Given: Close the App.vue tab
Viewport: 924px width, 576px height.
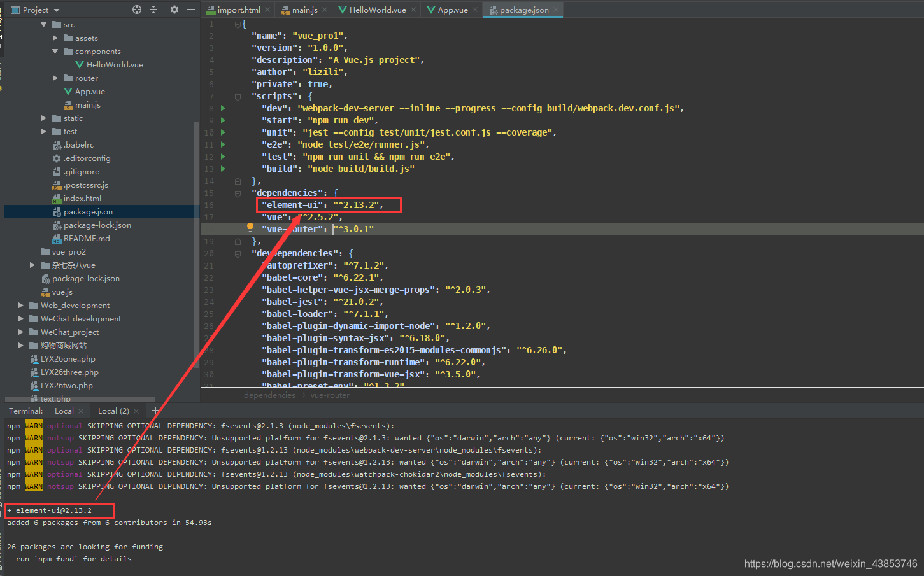Looking at the screenshot, I should pos(475,10).
